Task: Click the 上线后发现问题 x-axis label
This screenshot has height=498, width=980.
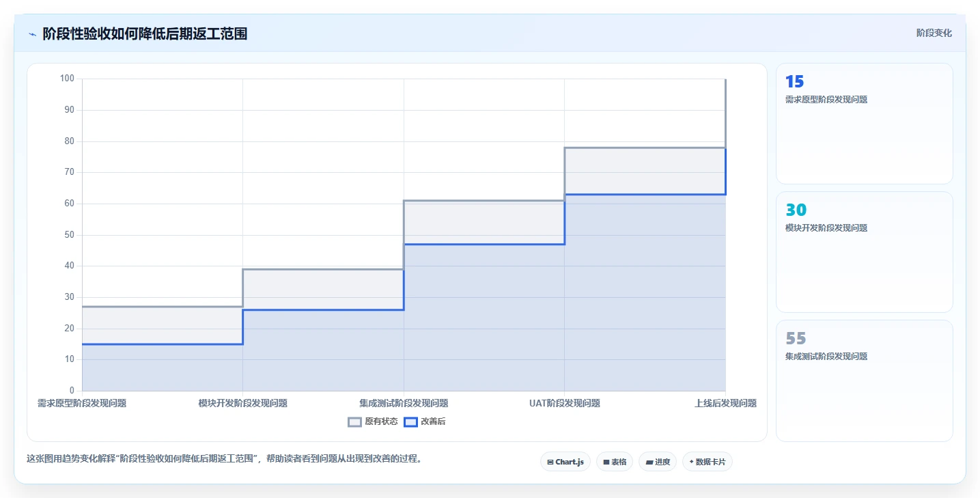Action: (725, 404)
